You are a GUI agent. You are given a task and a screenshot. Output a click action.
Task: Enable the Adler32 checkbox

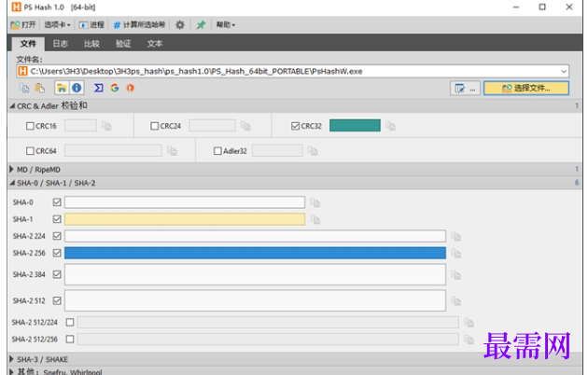[217, 151]
